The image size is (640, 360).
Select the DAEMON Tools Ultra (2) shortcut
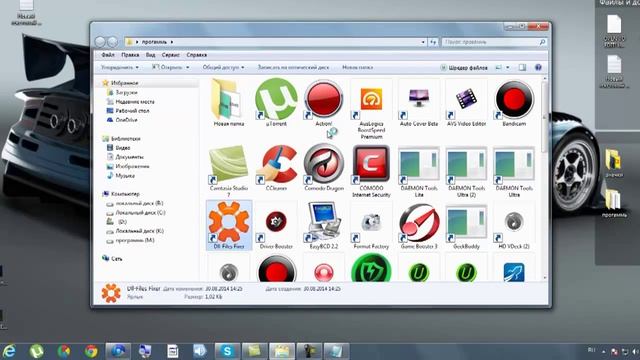[466, 171]
